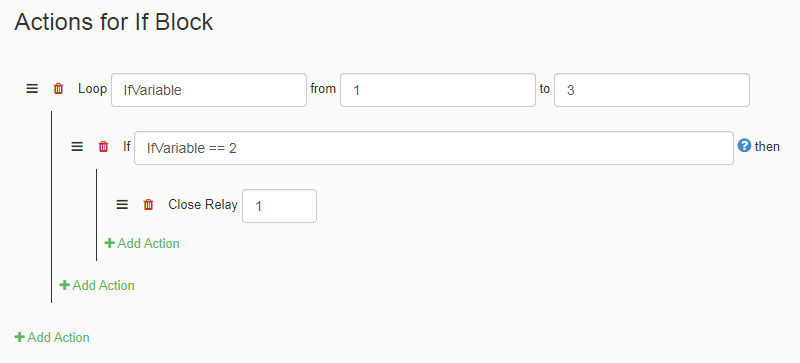Screen dimensions: 800x363
Task: Click the green plus icon inside the Loop block
Action: point(64,285)
